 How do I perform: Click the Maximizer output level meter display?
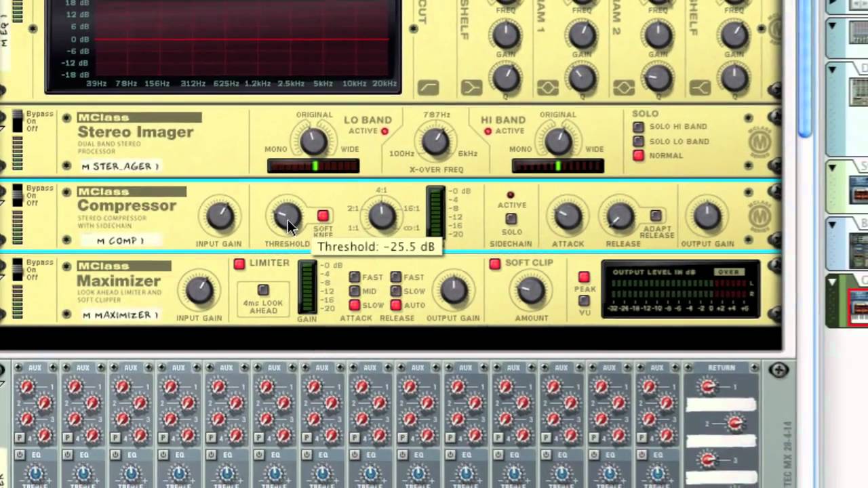click(681, 290)
